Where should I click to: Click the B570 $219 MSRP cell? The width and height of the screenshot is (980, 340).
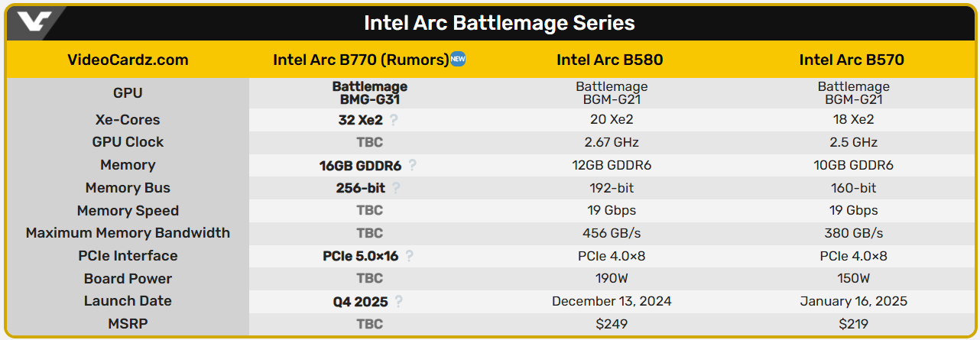click(x=853, y=324)
